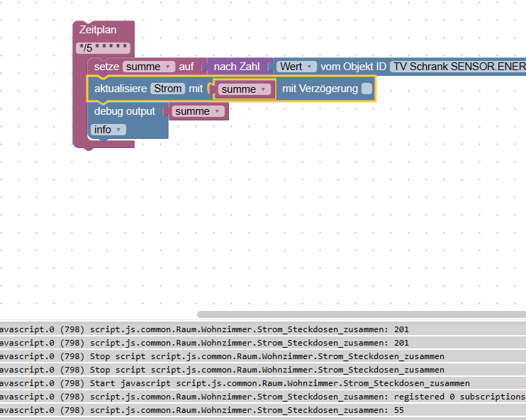This screenshot has width=526, height=420.
Task: Click the log line showing value 55
Action: click(263, 410)
